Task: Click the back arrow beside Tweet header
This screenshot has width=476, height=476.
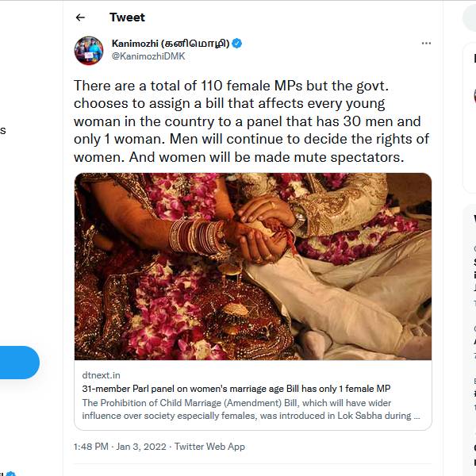Action: pos(80,17)
